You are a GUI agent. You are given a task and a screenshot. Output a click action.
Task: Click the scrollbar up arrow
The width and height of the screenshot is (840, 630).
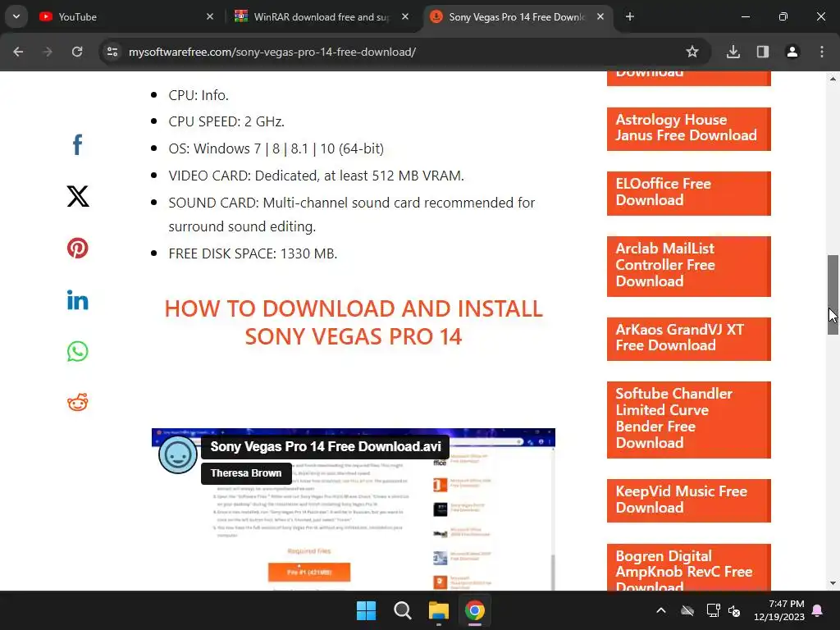[833, 79]
